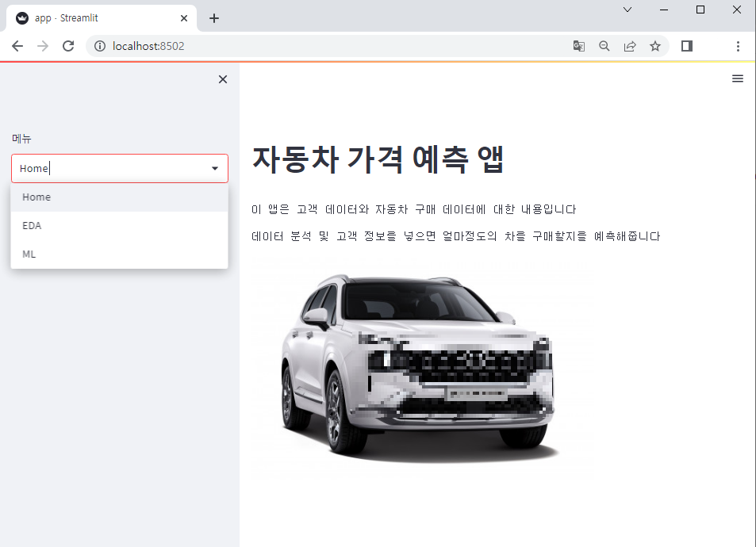Click the 메뉴 label text
The image size is (756, 547).
coord(21,139)
